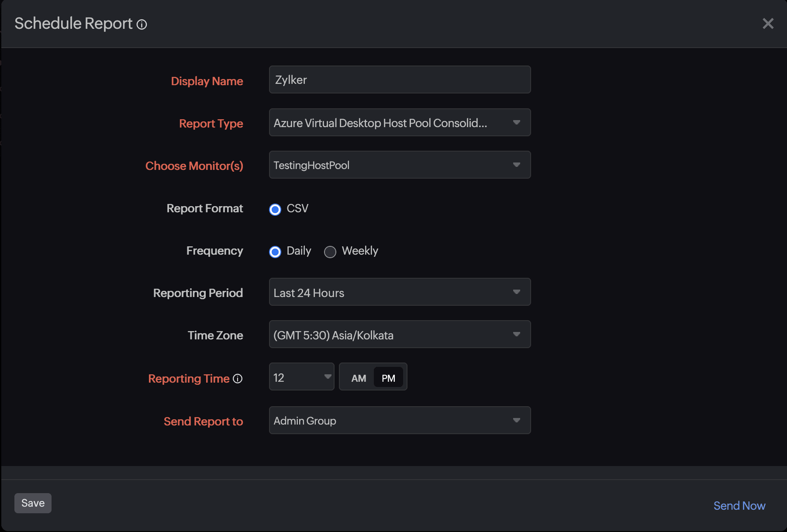Click the info icon next to Reporting Time
The height and width of the screenshot is (532, 787).
click(238, 379)
